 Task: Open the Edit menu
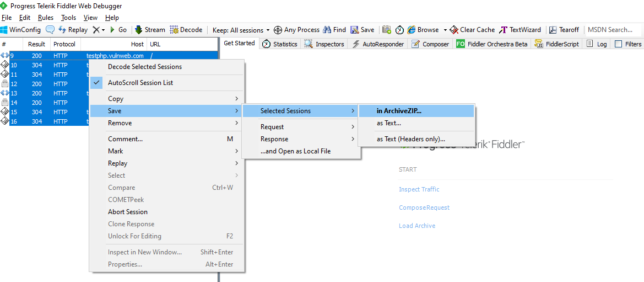tap(25, 18)
